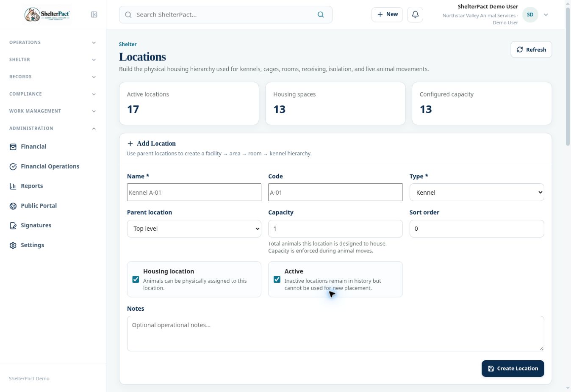Click the Name input field
This screenshot has width=571, height=392.
(x=194, y=192)
